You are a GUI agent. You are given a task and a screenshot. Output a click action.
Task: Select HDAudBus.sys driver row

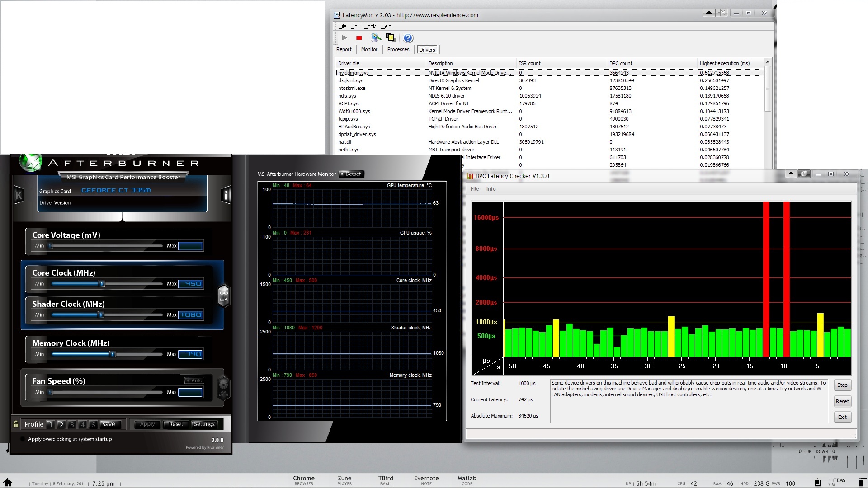coord(550,127)
